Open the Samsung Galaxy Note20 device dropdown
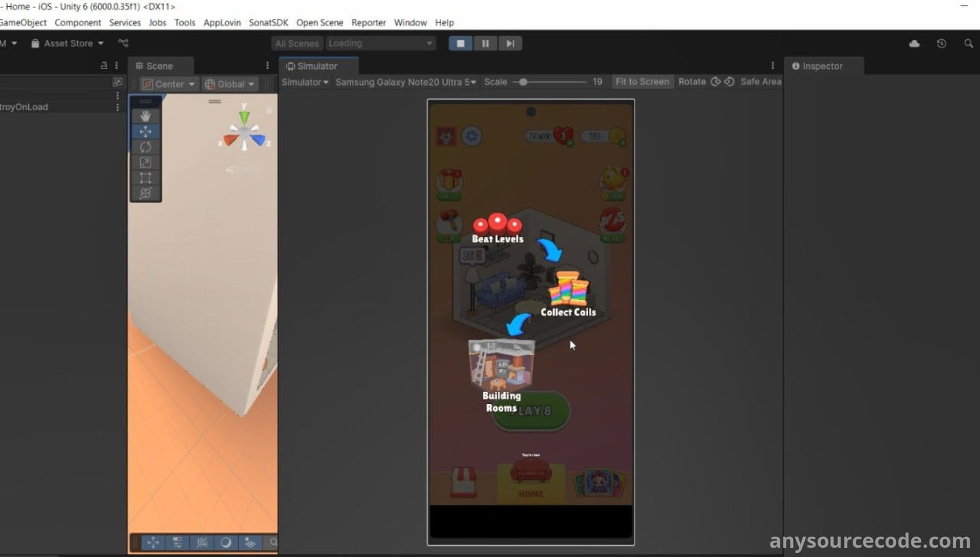The height and width of the screenshot is (557, 980). [405, 82]
